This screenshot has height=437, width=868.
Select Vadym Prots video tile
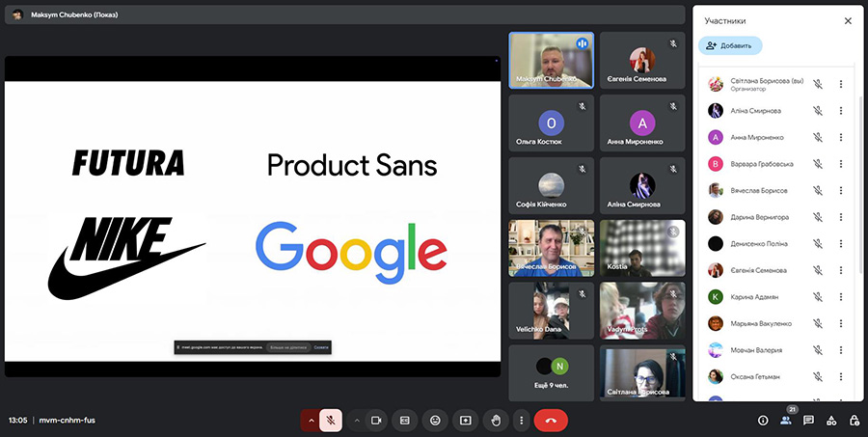(x=642, y=311)
